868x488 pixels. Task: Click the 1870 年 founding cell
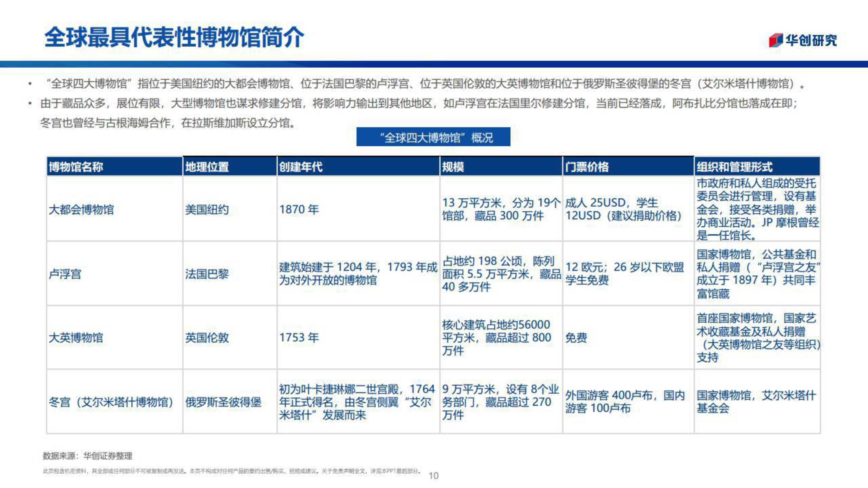point(358,209)
